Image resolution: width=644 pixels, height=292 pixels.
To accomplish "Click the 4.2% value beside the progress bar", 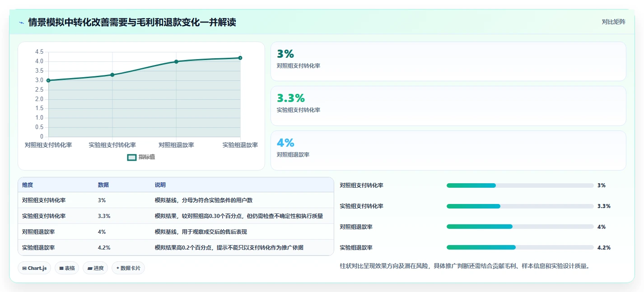I will (604, 248).
